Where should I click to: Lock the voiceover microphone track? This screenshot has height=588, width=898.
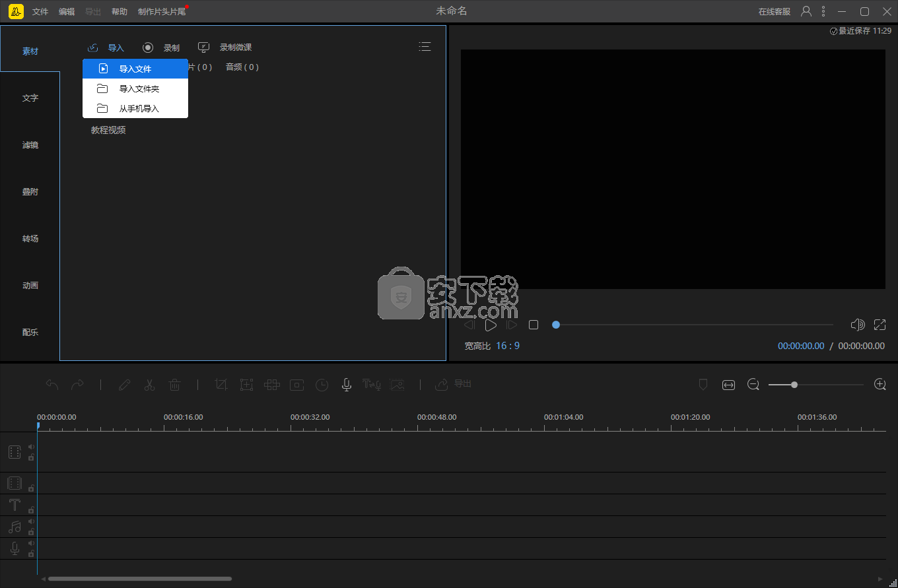pos(31,554)
